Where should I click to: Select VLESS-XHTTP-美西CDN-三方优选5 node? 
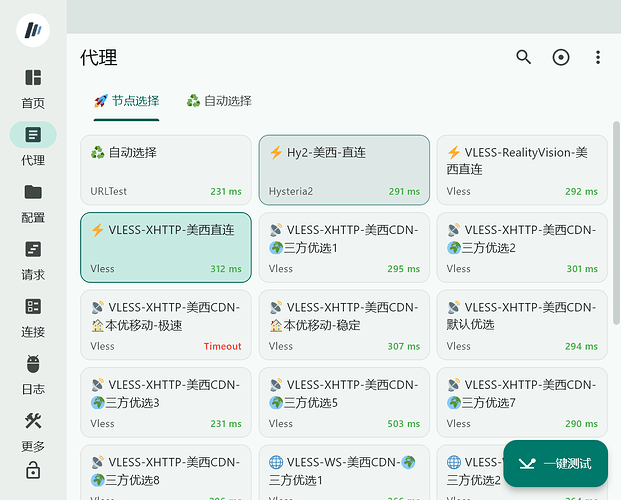(x=344, y=403)
